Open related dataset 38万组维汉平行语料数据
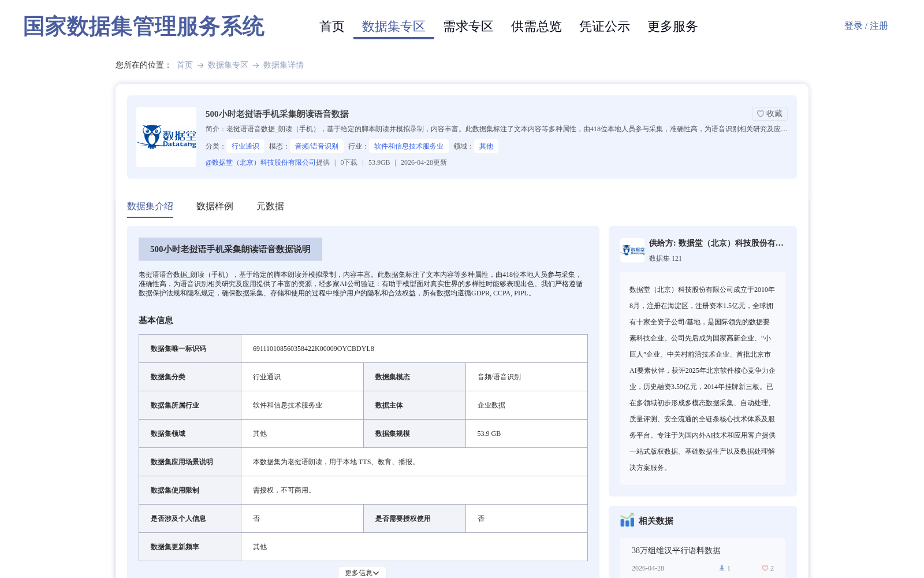Screen dimensions: 924x578 (676, 551)
